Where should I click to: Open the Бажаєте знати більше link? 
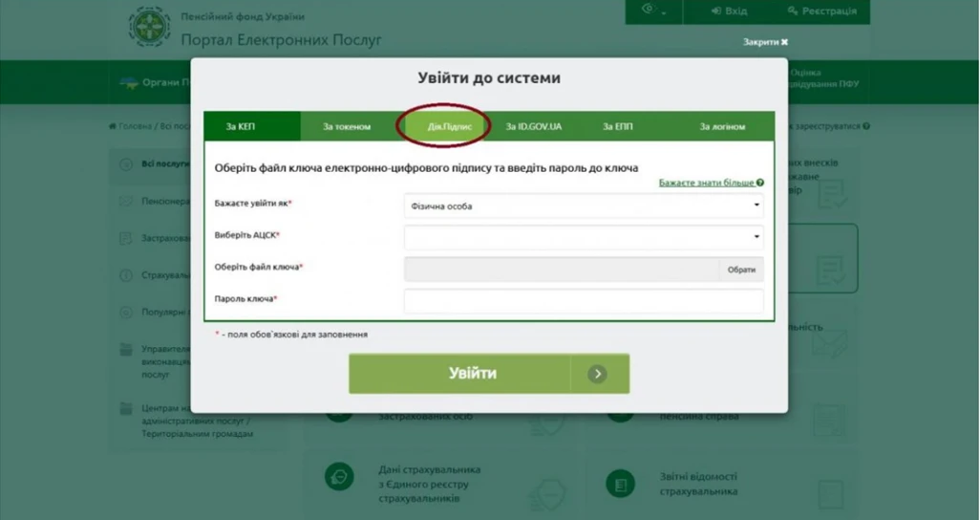706,183
